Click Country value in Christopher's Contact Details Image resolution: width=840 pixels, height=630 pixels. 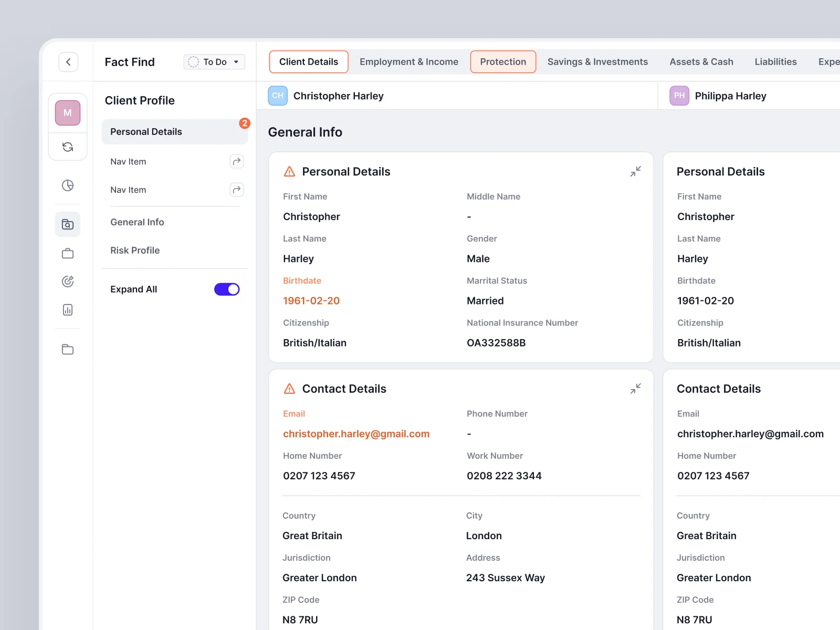(x=312, y=535)
